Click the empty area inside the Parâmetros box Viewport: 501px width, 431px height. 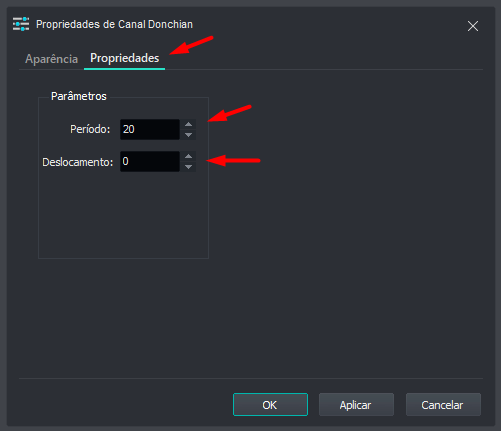123,215
